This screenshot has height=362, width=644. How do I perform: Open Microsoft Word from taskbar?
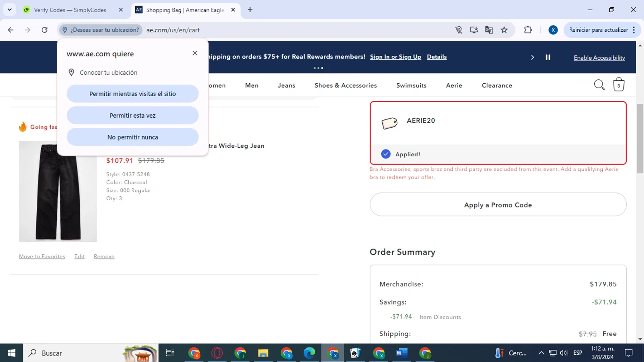coord(401,353)
